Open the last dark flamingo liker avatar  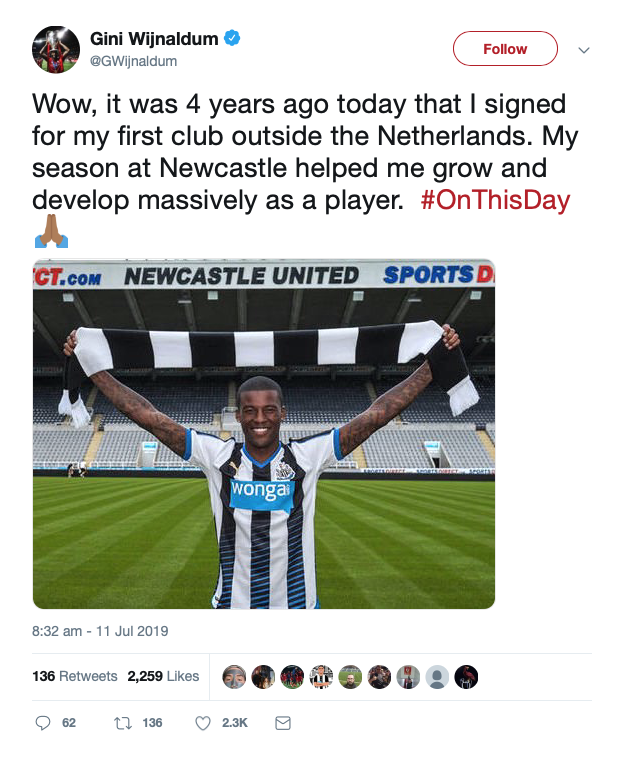(466, 677)
